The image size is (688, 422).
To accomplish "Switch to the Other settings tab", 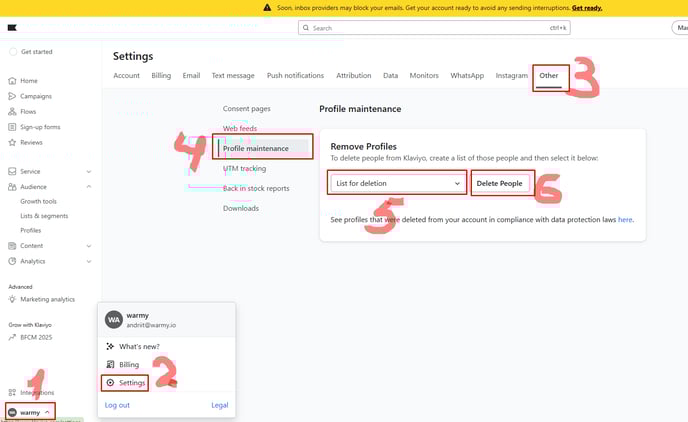I will 548,76.
